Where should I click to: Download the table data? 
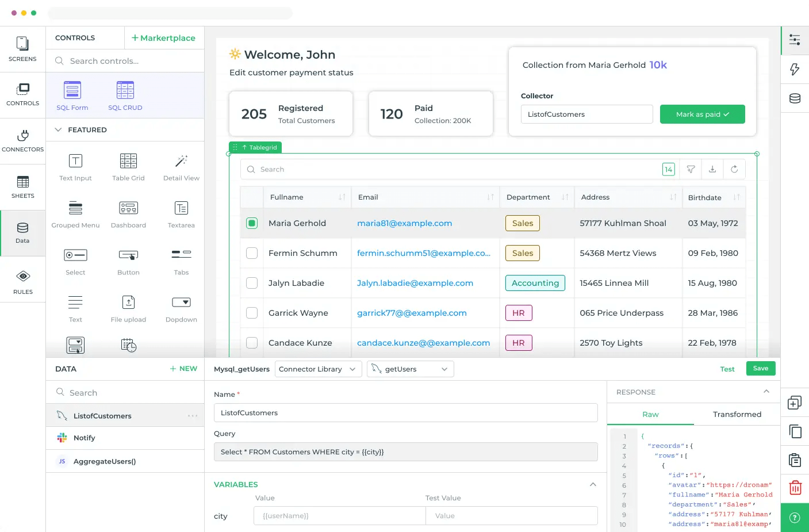pyautogui.click(x=712, y=169)
